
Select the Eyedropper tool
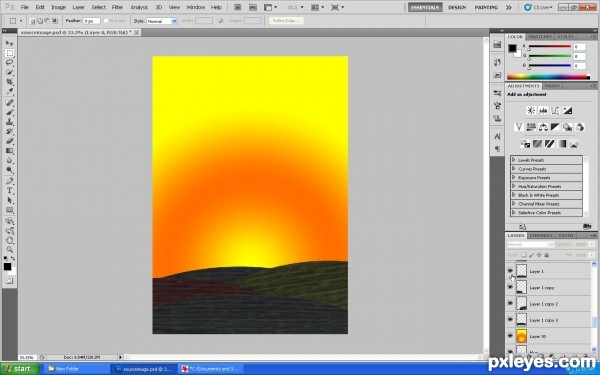(10, 91)
